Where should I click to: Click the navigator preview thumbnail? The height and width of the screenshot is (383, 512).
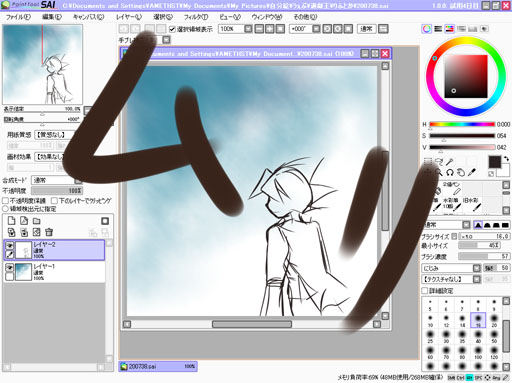[42, 64]
